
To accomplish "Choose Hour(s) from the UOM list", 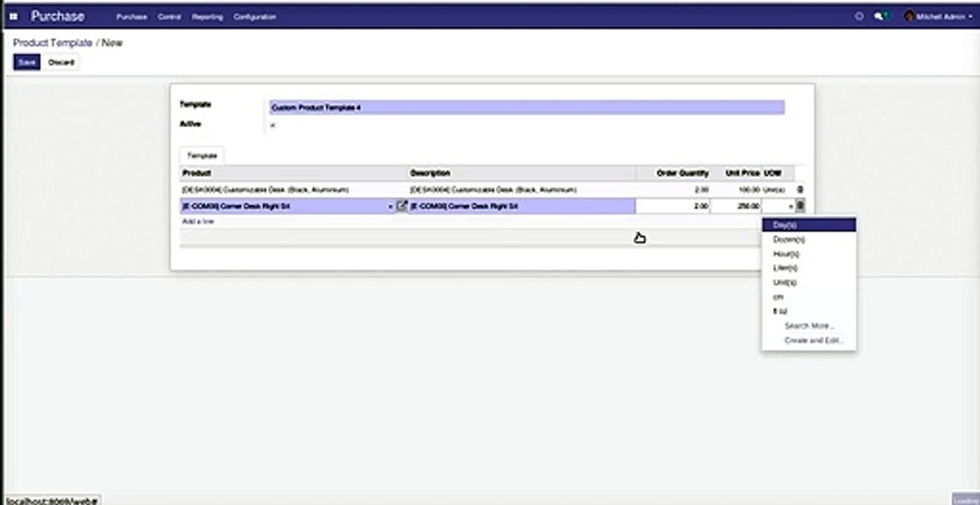I will pos(809,254).
